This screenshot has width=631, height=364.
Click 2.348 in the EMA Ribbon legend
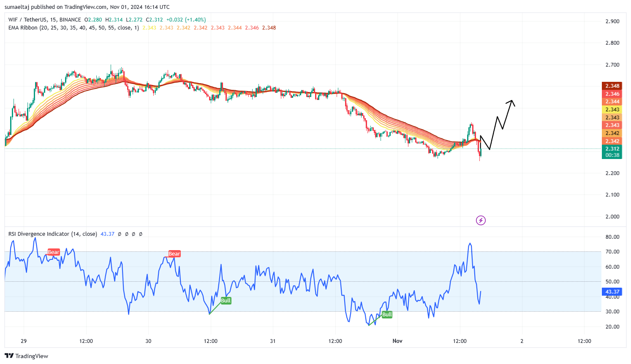269,28
